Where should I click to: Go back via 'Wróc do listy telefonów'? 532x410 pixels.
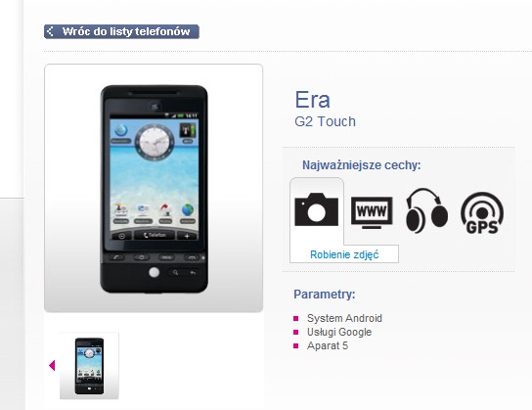point(121,31)
